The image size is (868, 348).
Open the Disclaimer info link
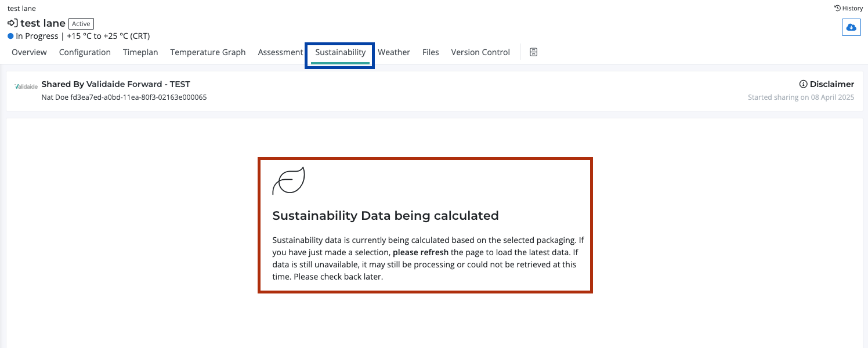click(x=827, y=84)
